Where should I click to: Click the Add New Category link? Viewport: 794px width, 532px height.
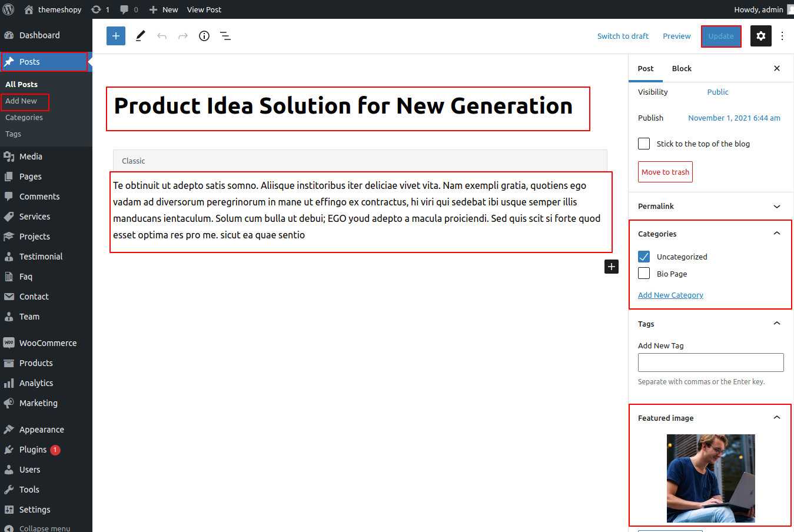pyautogui.click(x=670, y=295)
